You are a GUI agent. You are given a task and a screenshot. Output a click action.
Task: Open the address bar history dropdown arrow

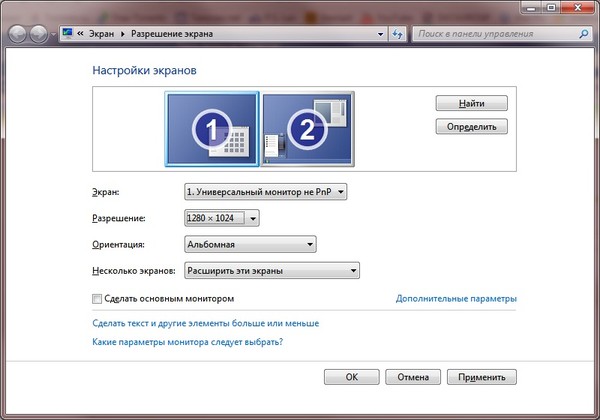tap(380, 34)
